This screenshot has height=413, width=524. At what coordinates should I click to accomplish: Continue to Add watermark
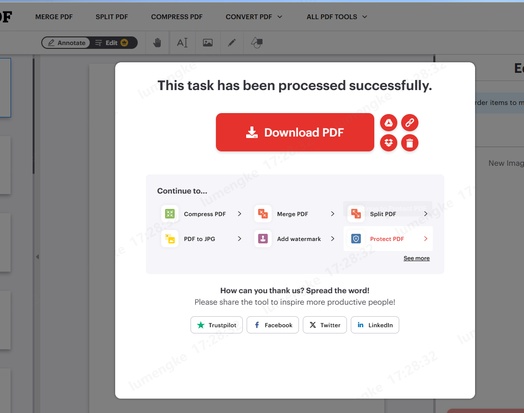(x=295, y=239)
